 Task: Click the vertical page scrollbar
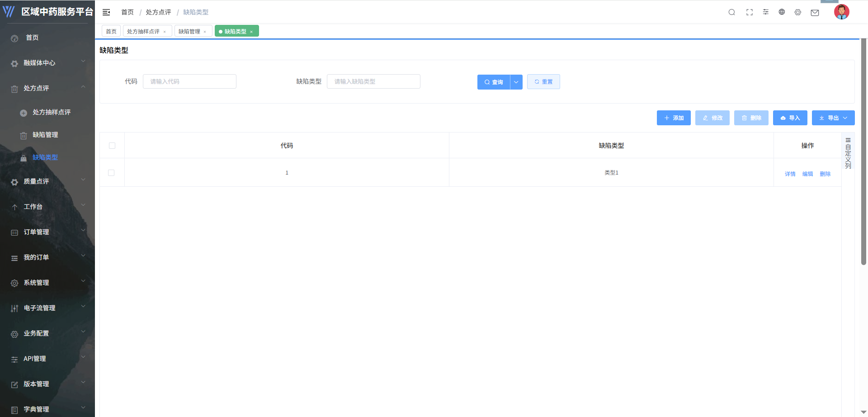click(x=863, y=152)
